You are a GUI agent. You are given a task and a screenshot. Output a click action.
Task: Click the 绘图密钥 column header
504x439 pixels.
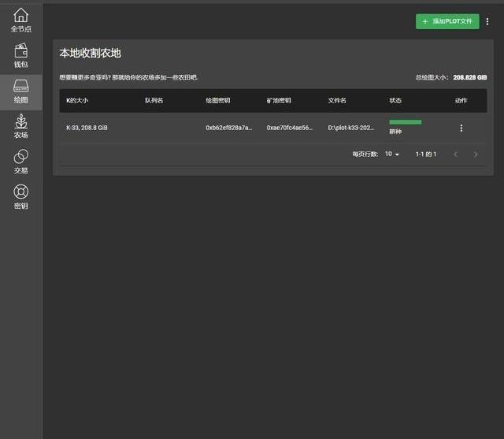point(217,101)
